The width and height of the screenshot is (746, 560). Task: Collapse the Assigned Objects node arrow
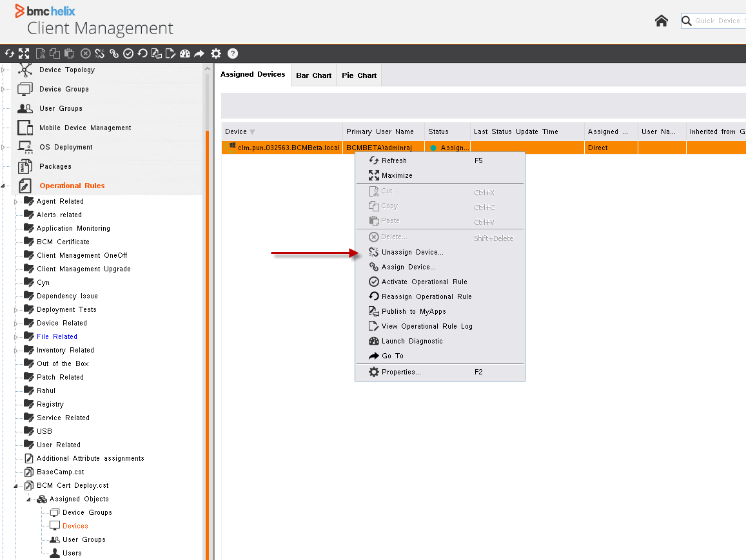pyautogui.click(x=28, y=499)
